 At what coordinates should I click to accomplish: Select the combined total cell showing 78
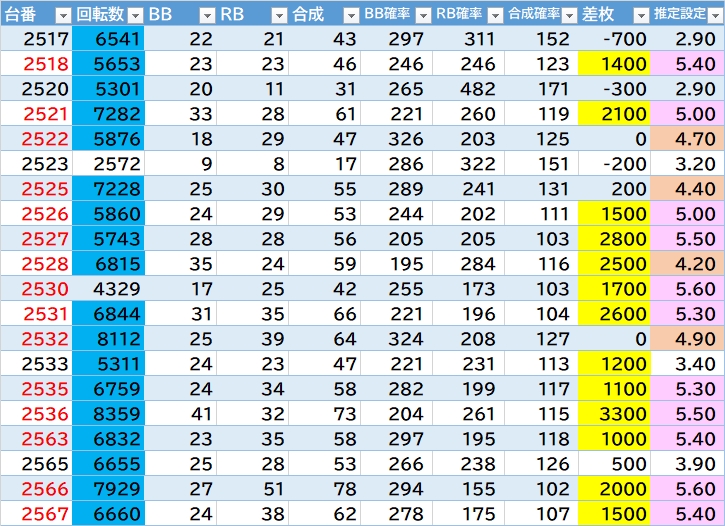324,489
